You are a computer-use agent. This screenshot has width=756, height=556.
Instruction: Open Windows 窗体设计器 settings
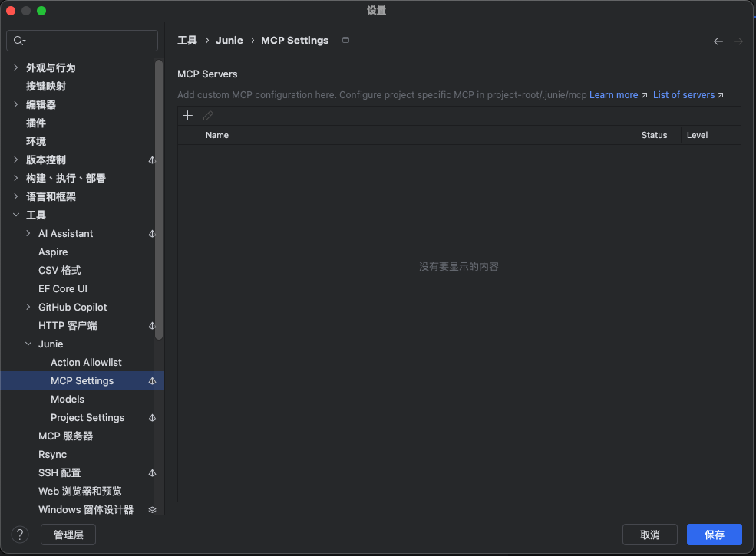(86, 509)
